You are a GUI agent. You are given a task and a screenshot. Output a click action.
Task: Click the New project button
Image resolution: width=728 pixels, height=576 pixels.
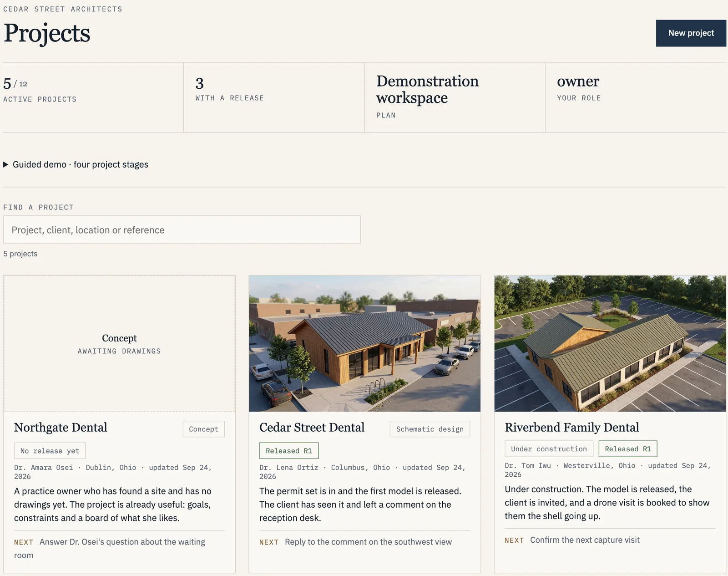[691, 33]
